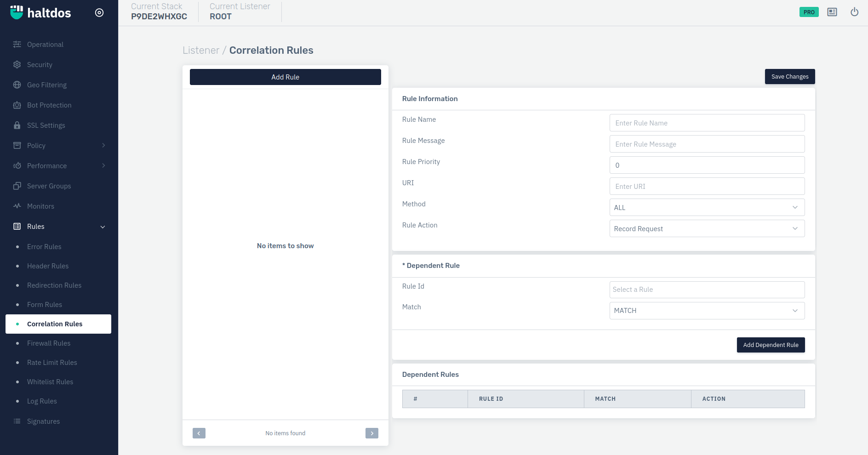
Task: Open the news panel icon in header
Action: (832, 12)
